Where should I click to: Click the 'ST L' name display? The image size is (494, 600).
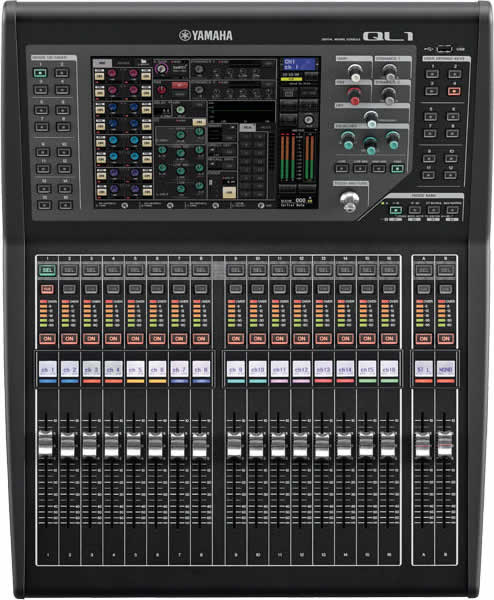(x=424, y=370)
